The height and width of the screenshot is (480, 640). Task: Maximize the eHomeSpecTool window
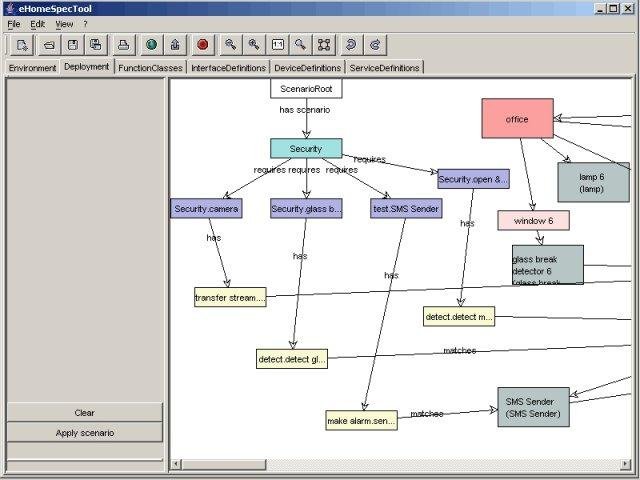click(x=613, y=9)
